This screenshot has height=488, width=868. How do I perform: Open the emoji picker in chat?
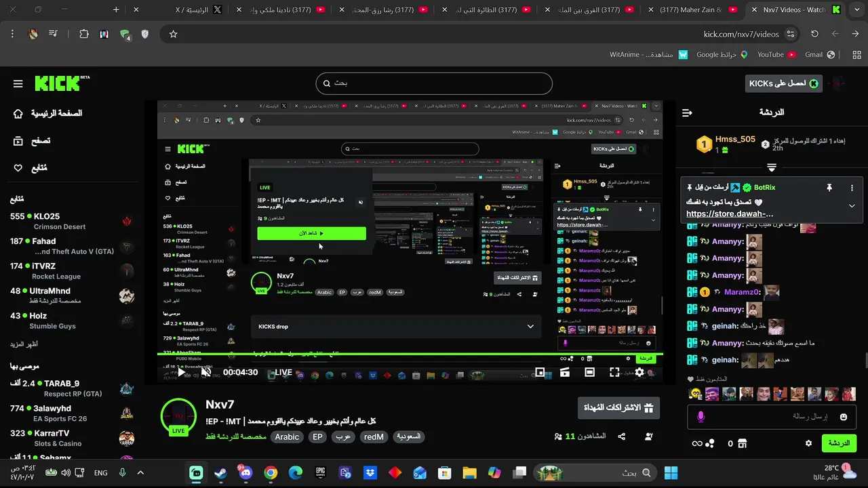(x=844, y=417)
